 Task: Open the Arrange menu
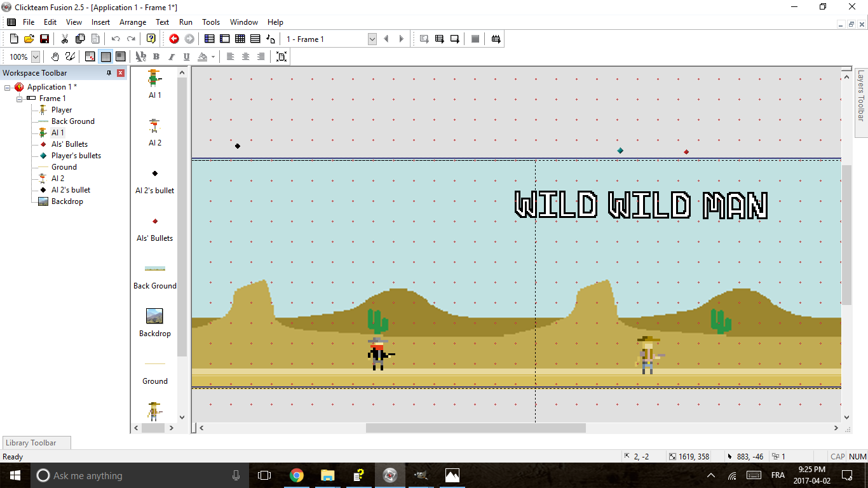tap(133, 22)
